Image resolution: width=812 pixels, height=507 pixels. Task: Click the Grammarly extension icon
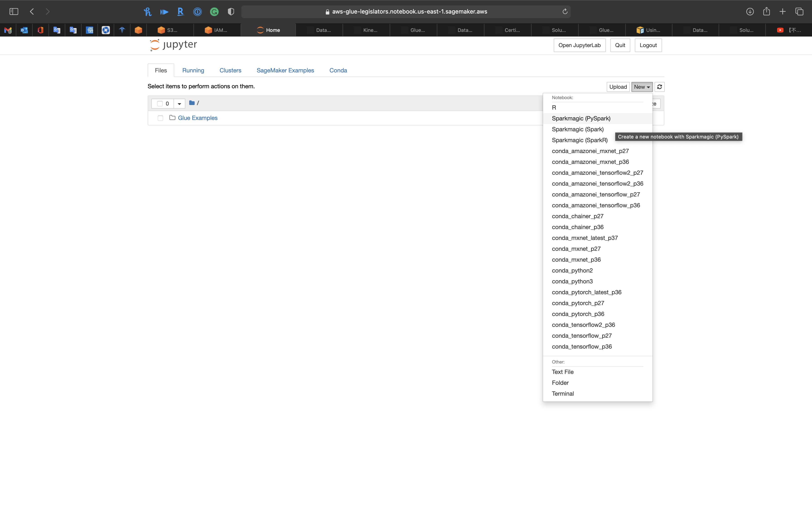pyautogui.click(x=214, y=12)
